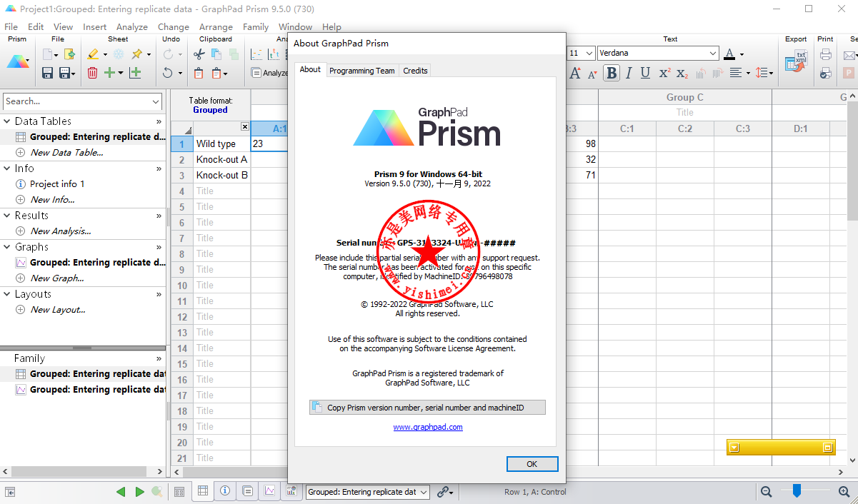Toggle Bold formatting
The height and width of the screenshot is (504, 858).
(x=612, y=73)
